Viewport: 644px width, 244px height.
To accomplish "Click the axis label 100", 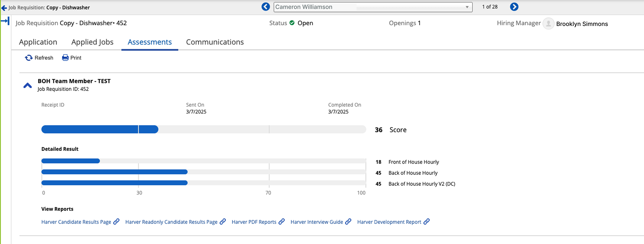I will [361, 193].
